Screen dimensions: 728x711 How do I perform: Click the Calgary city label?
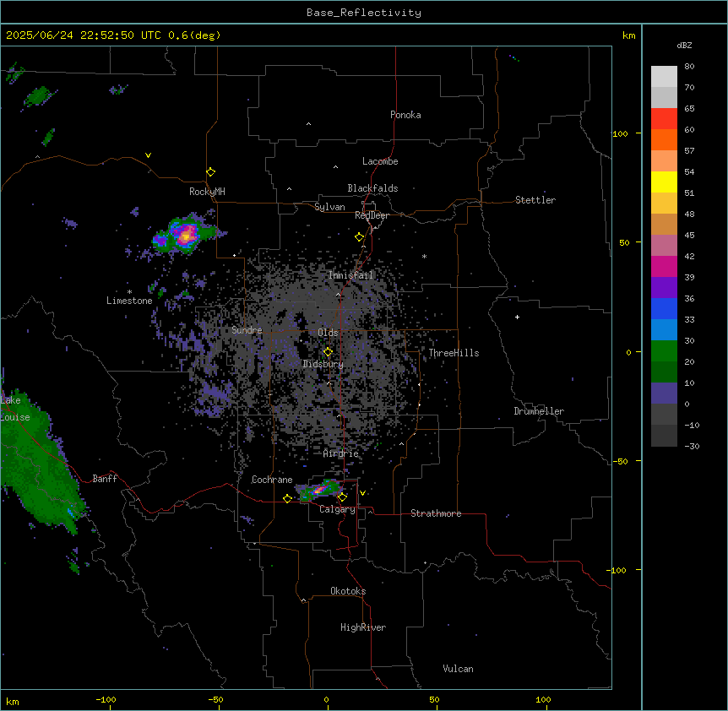(x=337, y=509)
